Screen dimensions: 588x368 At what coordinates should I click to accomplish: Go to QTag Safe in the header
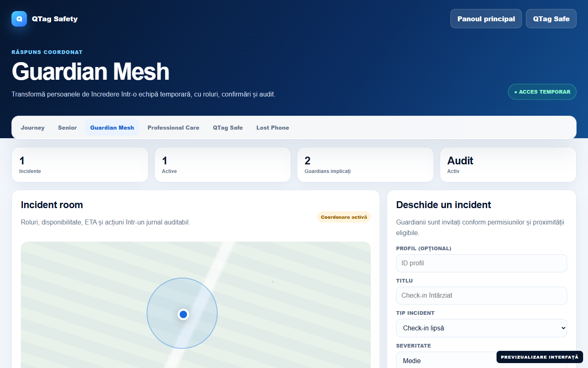click(551, 19)
